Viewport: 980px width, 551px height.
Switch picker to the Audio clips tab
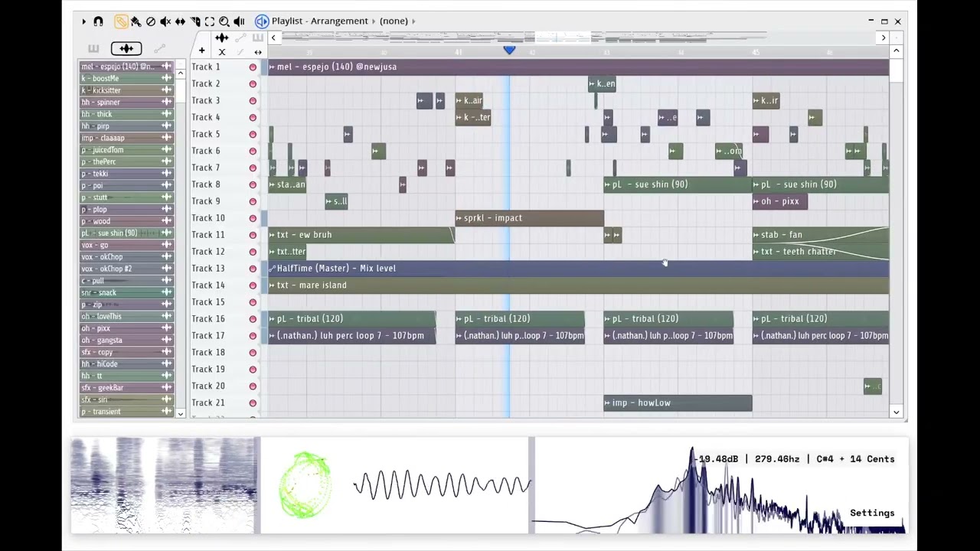point(126,49)
